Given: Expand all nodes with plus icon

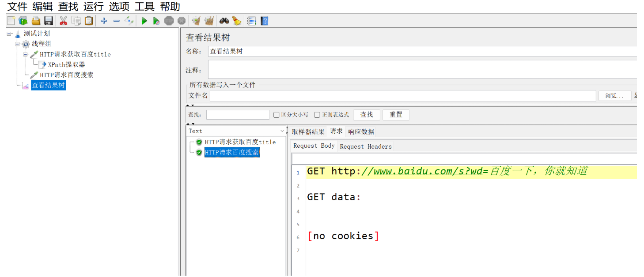Looking at the screenshot, I should 104,21.
